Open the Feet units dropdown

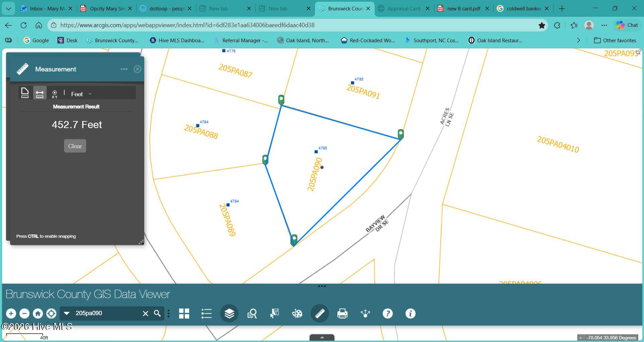[81, 94]
